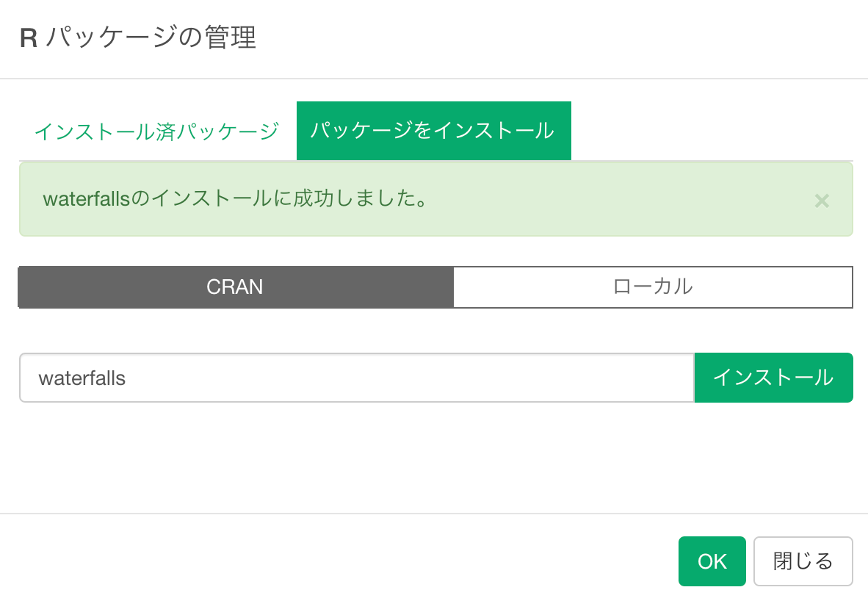Select the パッケージをインストール tab
The height and width of the screenshot is (601, 868).
[x=433, y=131]
